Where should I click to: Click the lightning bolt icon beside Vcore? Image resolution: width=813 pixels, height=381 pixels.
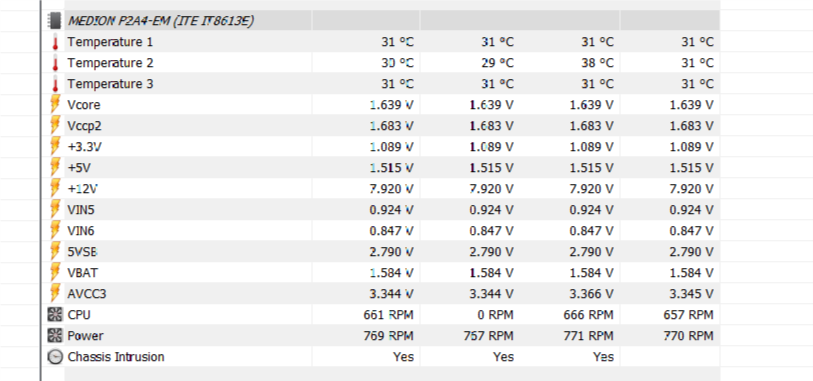click(x=55, y=105)
